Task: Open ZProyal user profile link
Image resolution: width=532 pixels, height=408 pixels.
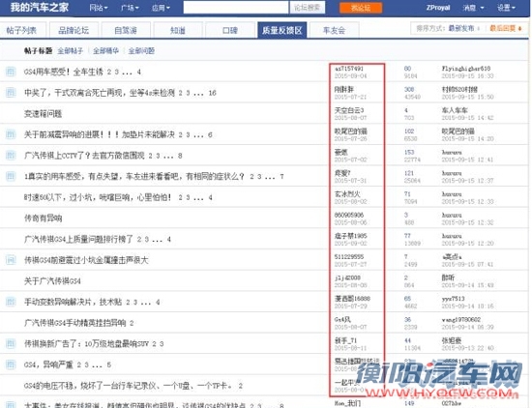Action: [x=438, y=8]
